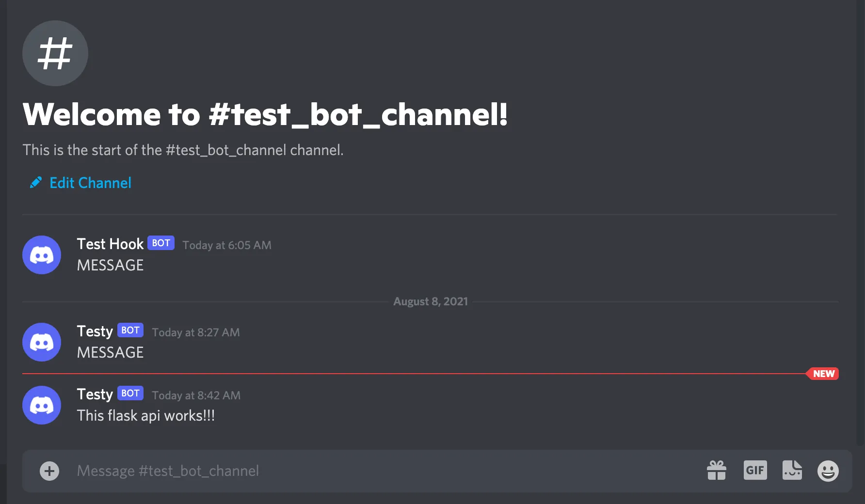The image size is (865, 504).
Task: Click the pencil icon next to Edit Channel
Action: [35, 182]
